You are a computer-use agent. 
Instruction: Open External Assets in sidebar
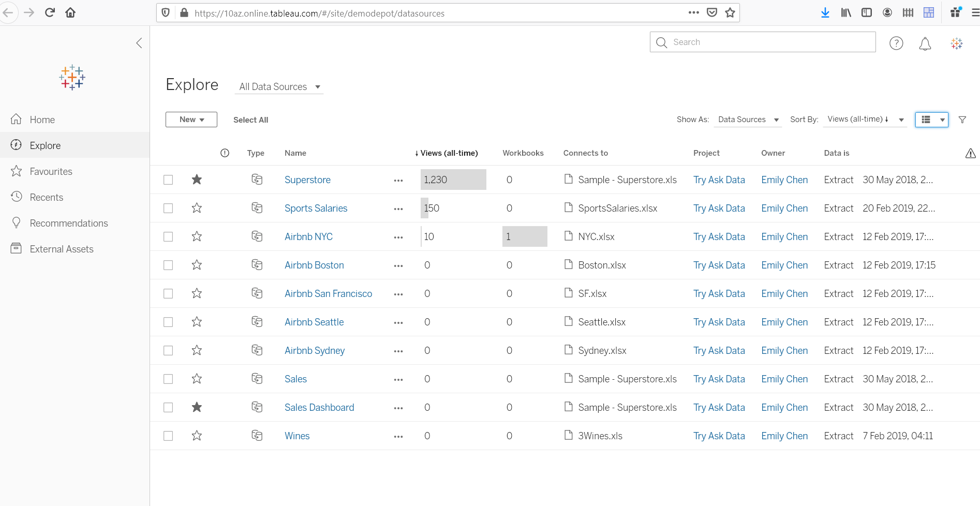pyautogui.click(x=75, y=249)
